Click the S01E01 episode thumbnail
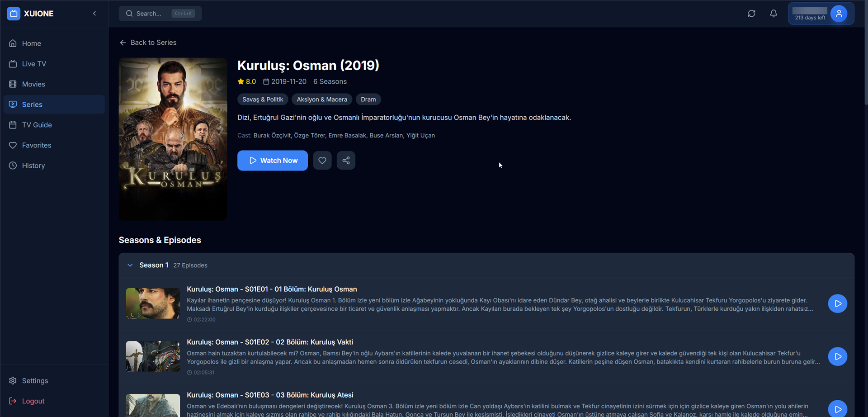868x417 pixels. (x=153, y=303)
